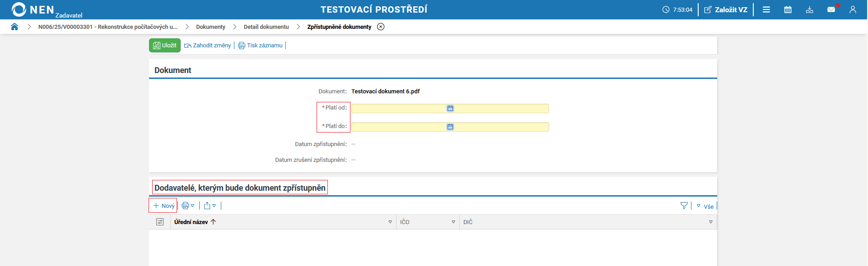Open the Vše filter dropdown

(705, 206)
